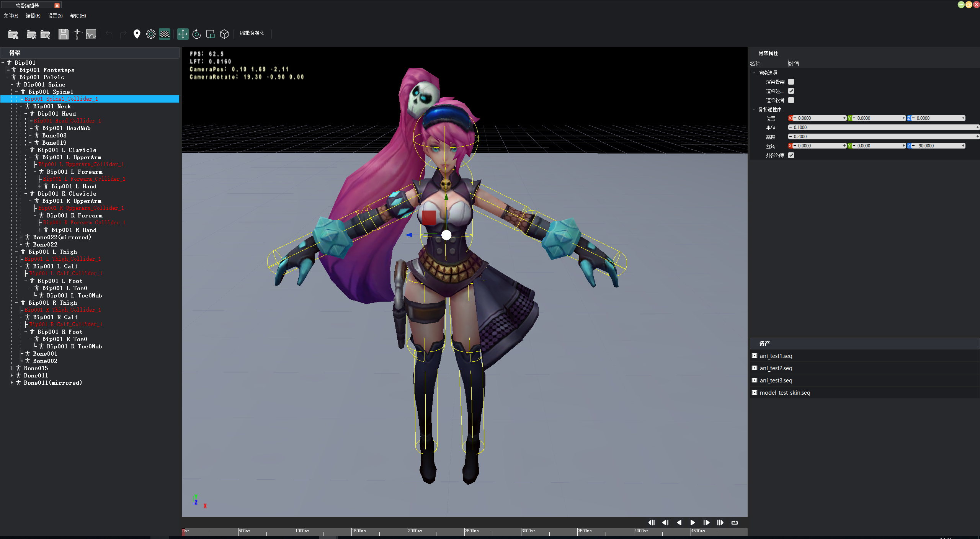This screenshot has height=539, width=980.
Task: Select the 软骨编辑器 tab
Action: (28, 6)
